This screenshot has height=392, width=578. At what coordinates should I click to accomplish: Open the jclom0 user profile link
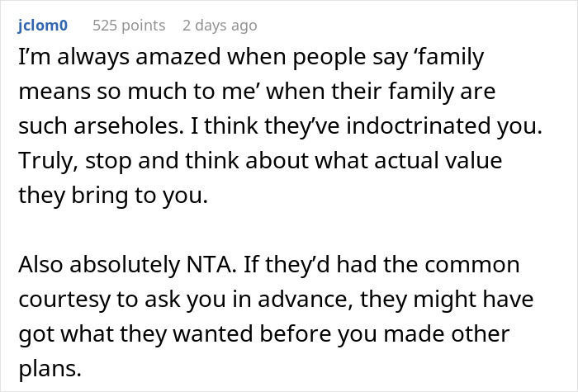(x=43, y=26)
